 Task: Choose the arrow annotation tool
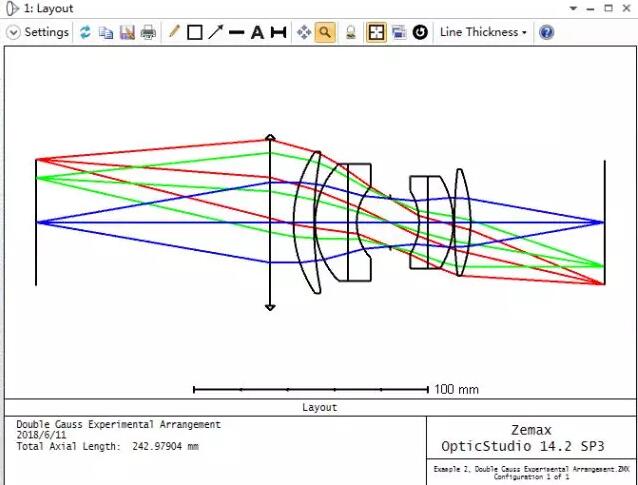tap(215, 32)
